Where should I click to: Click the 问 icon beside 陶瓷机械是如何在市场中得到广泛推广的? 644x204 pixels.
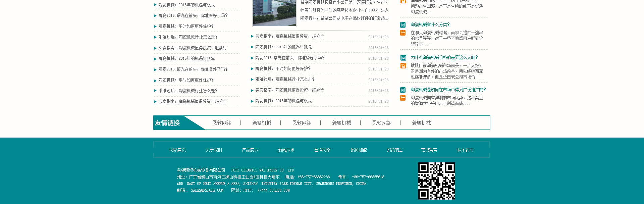[x=403, y=90]
